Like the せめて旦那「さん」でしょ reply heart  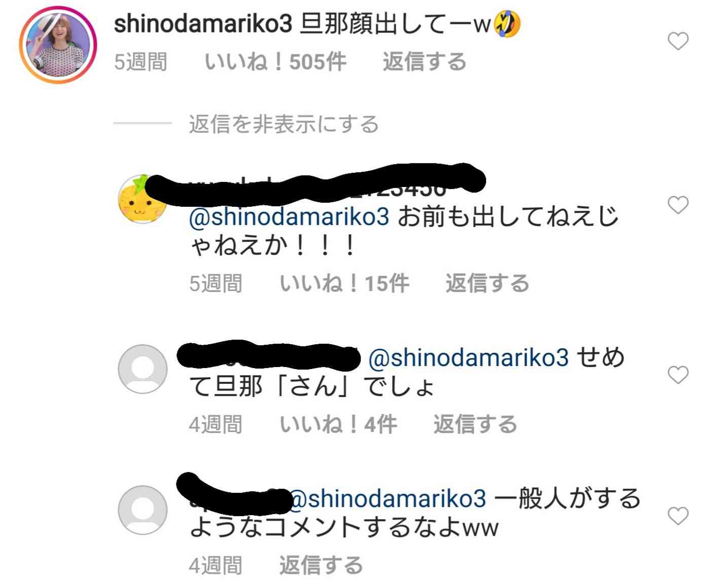point(678,375)
